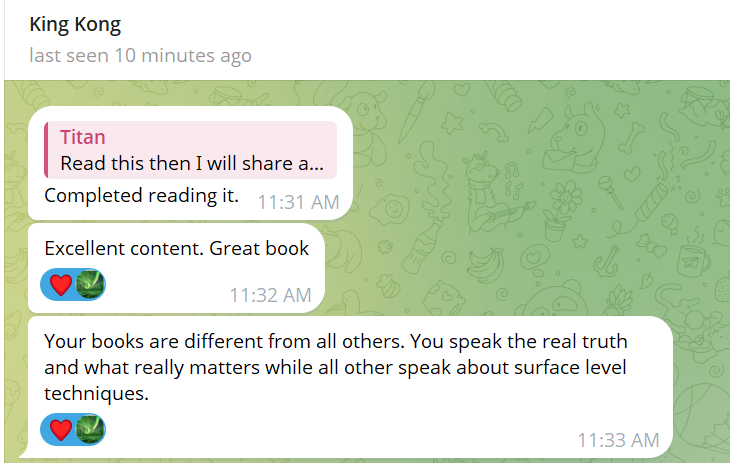The height and width of the screenshot is (463, 730).
Task: Click reactor avatar under "Excellent content" message
Action: pyautogui.click(x=91, y=284)
